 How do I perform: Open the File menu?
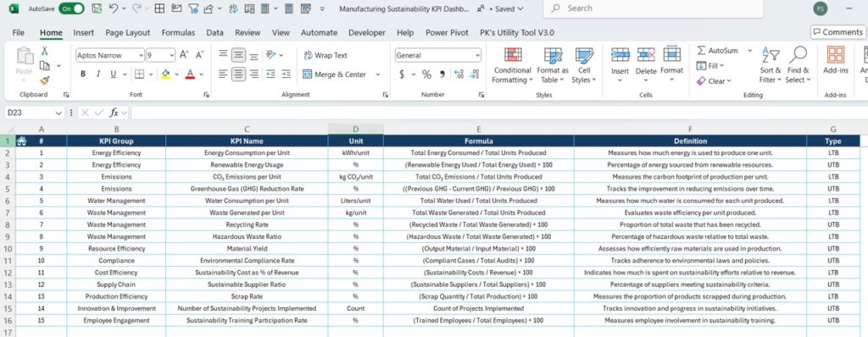[19, 33]
